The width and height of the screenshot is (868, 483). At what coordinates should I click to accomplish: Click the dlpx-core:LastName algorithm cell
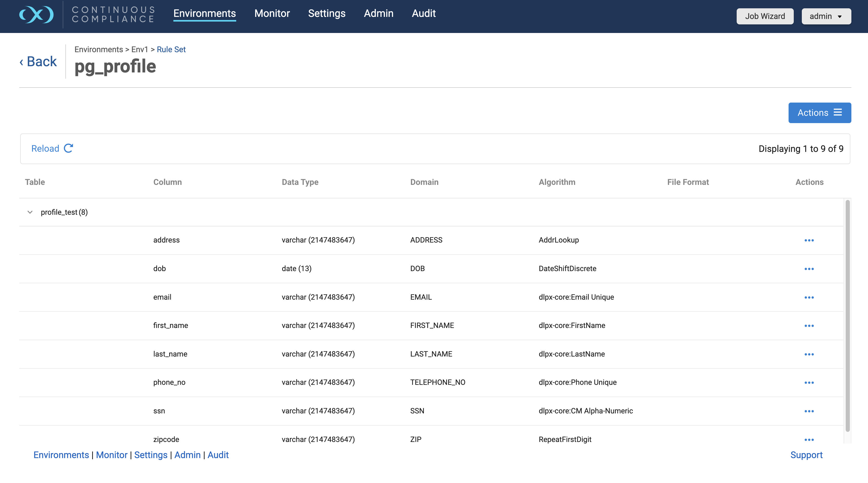click(572, 354)
